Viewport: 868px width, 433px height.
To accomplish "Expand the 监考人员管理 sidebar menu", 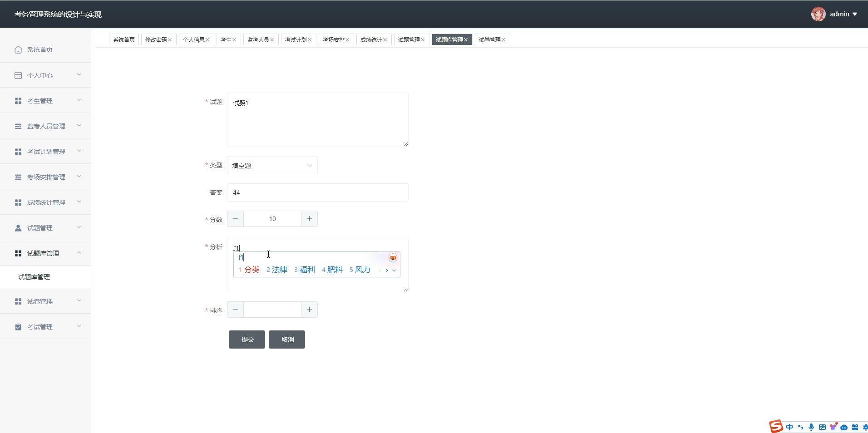I will coord(79,126).
